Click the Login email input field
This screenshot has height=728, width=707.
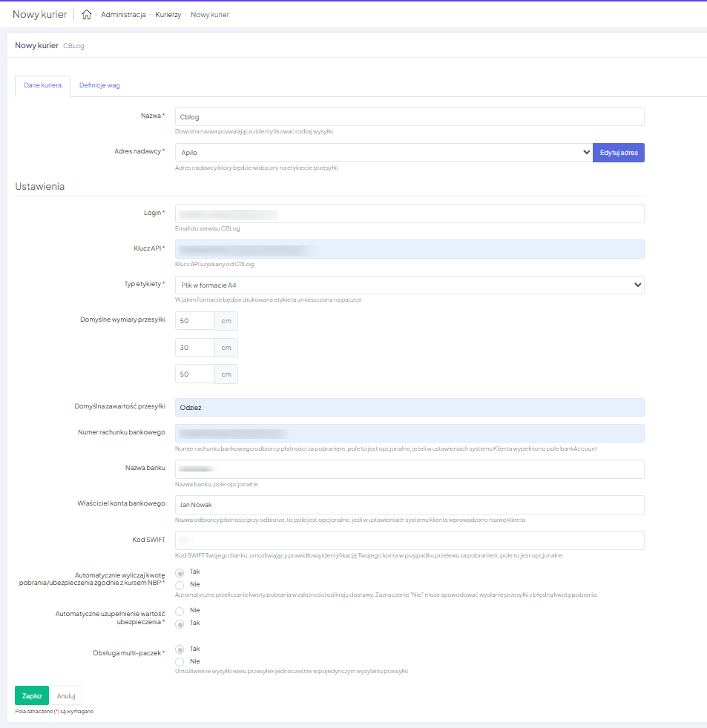410,214
